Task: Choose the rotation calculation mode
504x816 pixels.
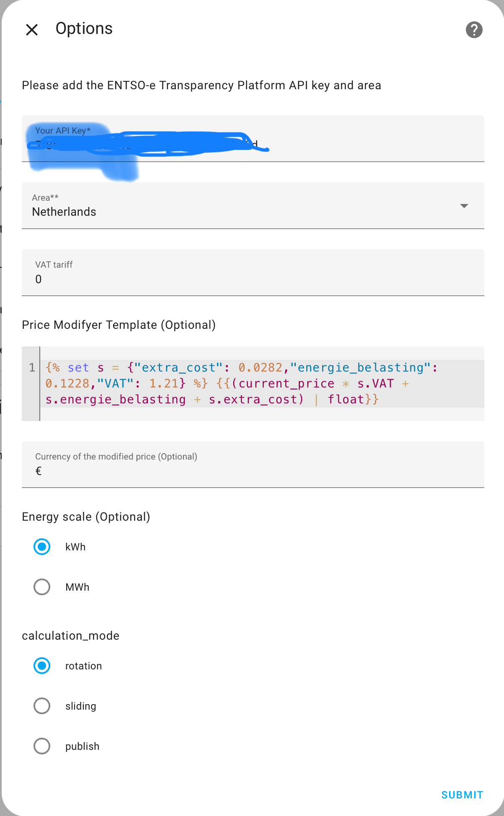Action: click(x=42, y=666)
